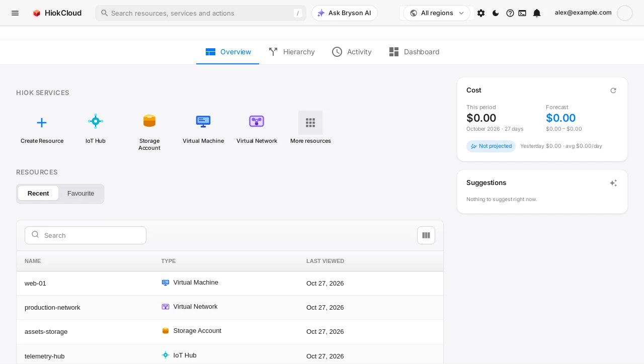The height and width of the screenshot is (364, 644).
Task: Click the Ask Bryson AI button
Action: (x=345, y=13)
